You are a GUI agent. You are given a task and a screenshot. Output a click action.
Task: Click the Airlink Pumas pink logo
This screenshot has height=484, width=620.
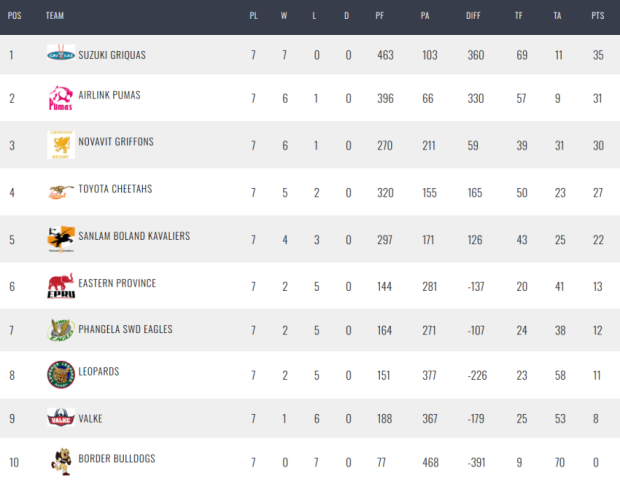(x=61, y=98)
